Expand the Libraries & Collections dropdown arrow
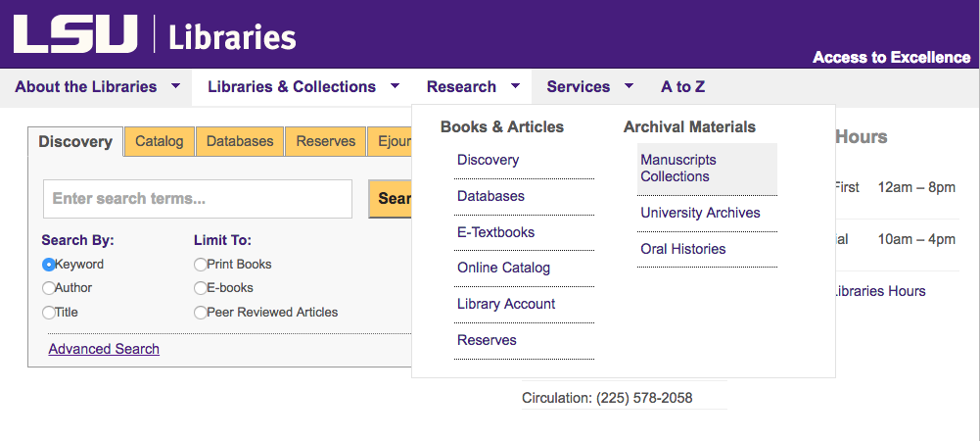The height and width of the screenshot is (441, 980). click(x=395, y=85)
